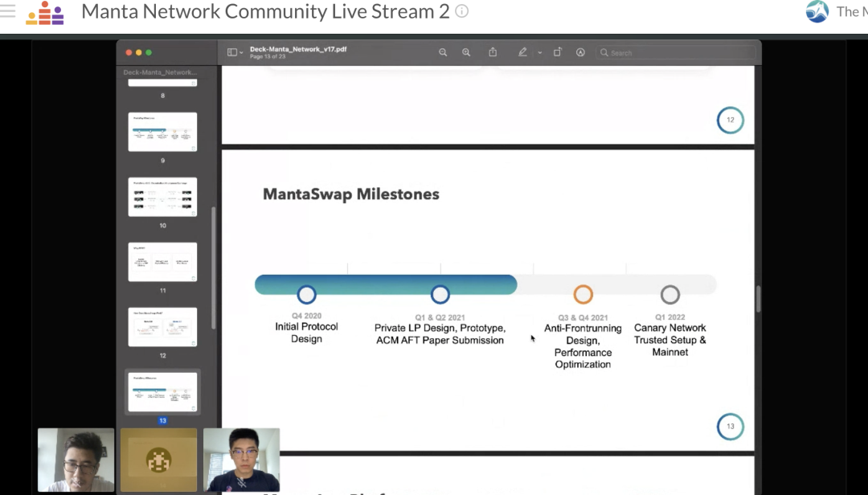Select page 11 thumbnail in sidebar
The image size is (868, 495).
click(162, 262)
